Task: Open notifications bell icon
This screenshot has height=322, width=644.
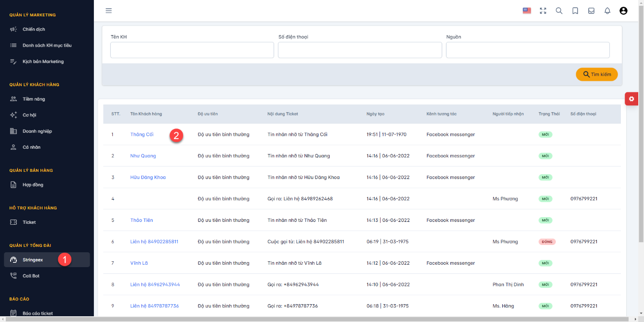Action: tap(607, 11)
